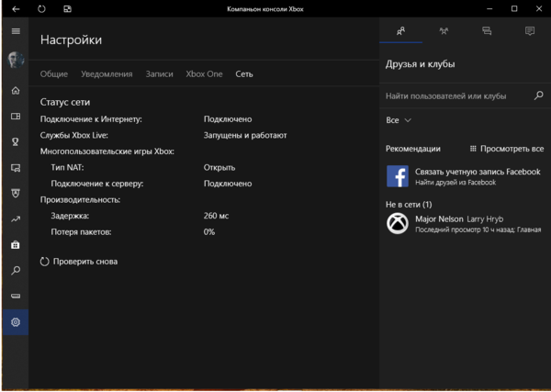551x392 pixels.
Task: Click Просмотреть все recommendations link
Action: 506,149
